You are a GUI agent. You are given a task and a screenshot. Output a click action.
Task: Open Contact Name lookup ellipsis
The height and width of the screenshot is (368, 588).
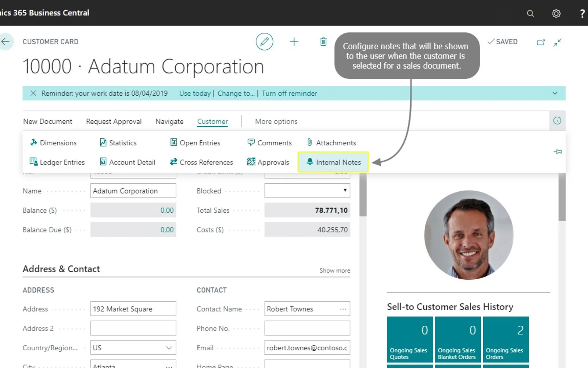[343, 309]
